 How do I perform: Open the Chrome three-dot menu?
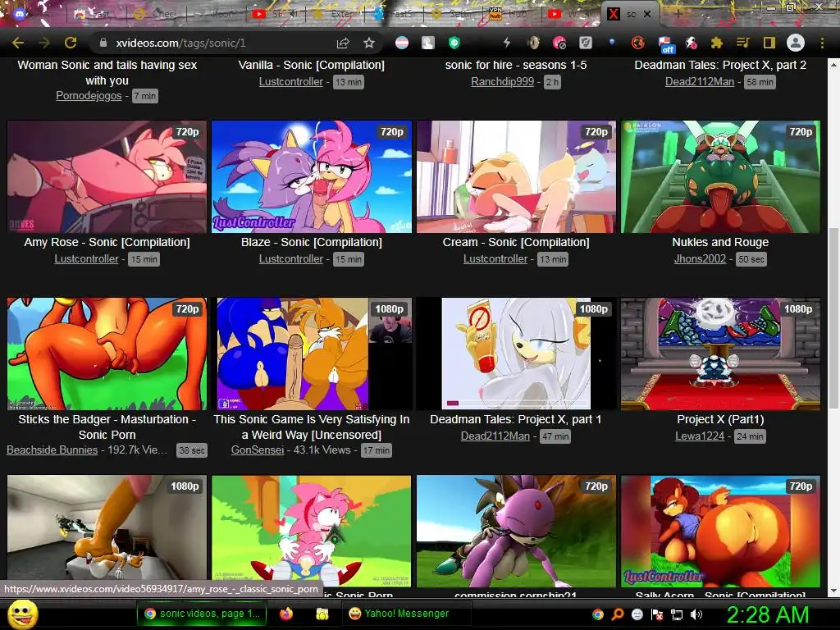tap(822, 43)
